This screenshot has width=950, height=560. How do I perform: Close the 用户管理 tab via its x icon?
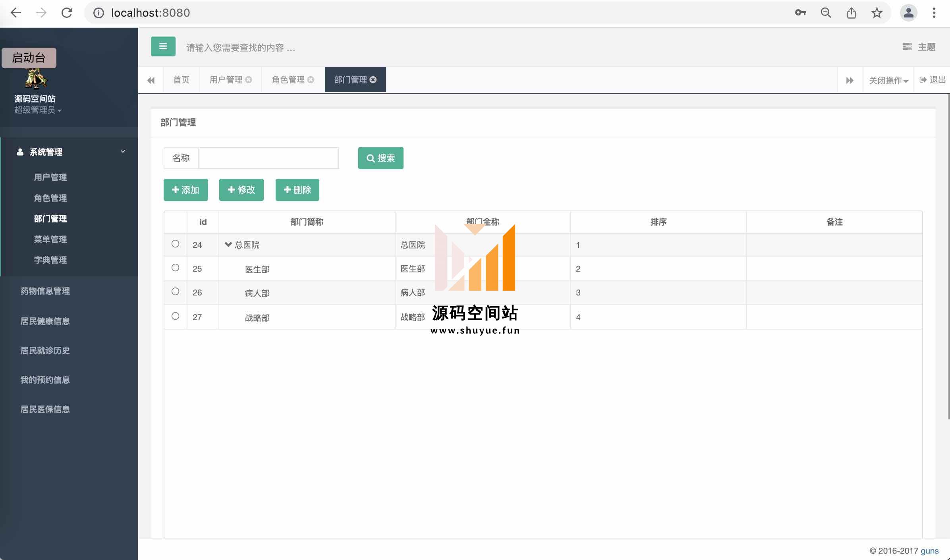(248, 79)
